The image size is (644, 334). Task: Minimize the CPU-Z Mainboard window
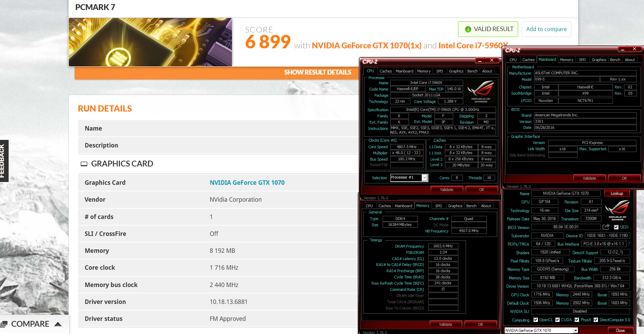click(x=622, y=49)
